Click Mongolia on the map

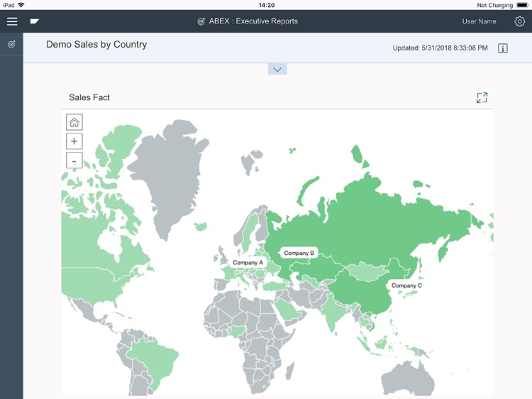coord(367,271)
